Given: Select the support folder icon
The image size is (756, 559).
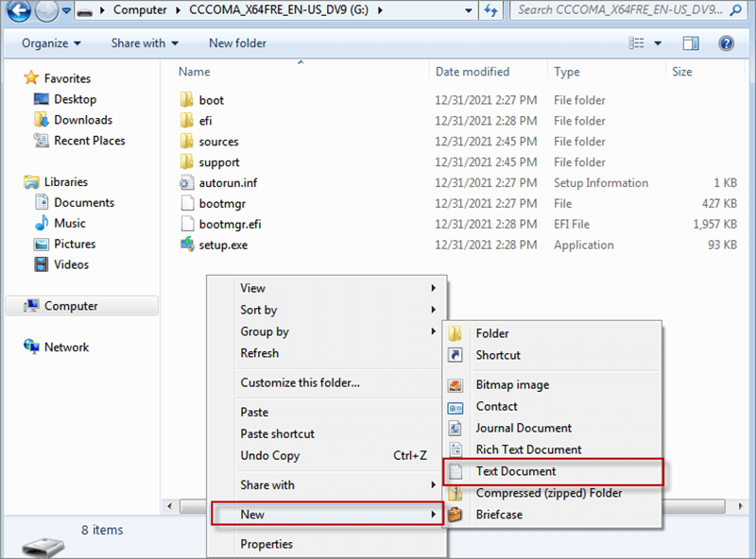Looking at the screenshot, I should click(186, 161).
